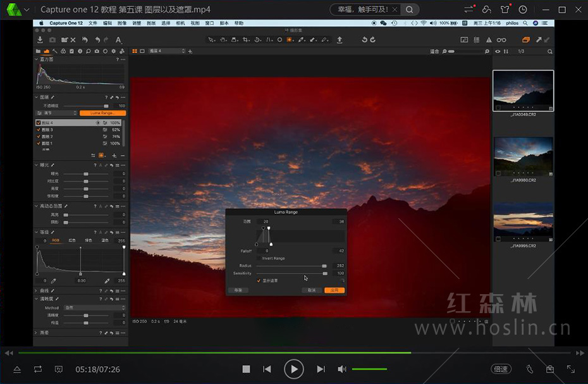Select the draw mask brush tool (orange)
Image resolution: width=588 pixels, height=384 pixels.
pos(290,40)
